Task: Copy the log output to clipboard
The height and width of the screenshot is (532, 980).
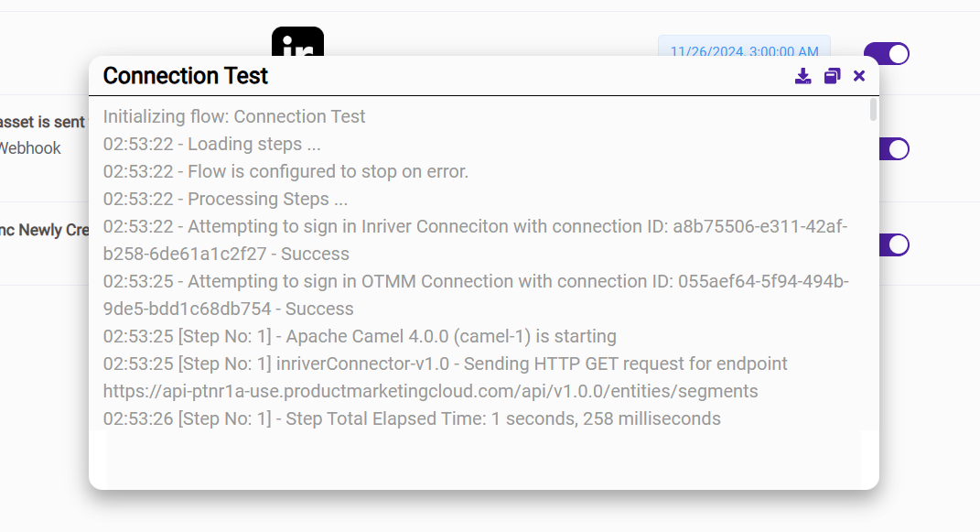Action: coord(832,76)
